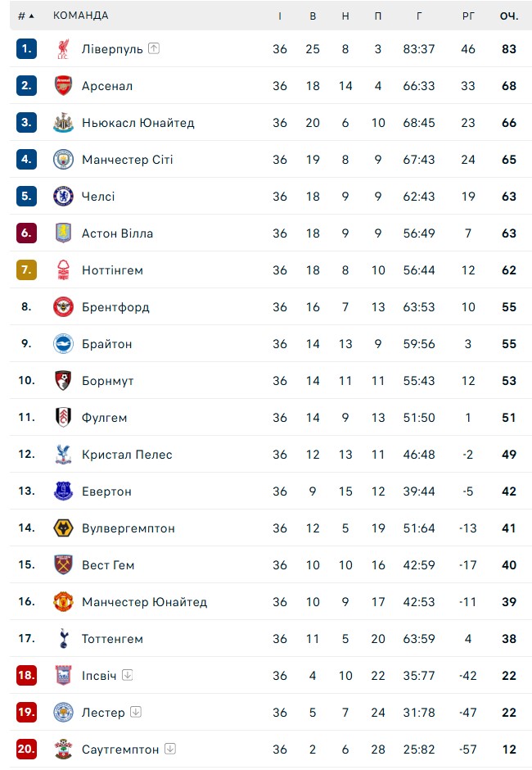This screenshot has height=770, width=532.
Task: Sort table by the # rank column
Action: [26, 16]
